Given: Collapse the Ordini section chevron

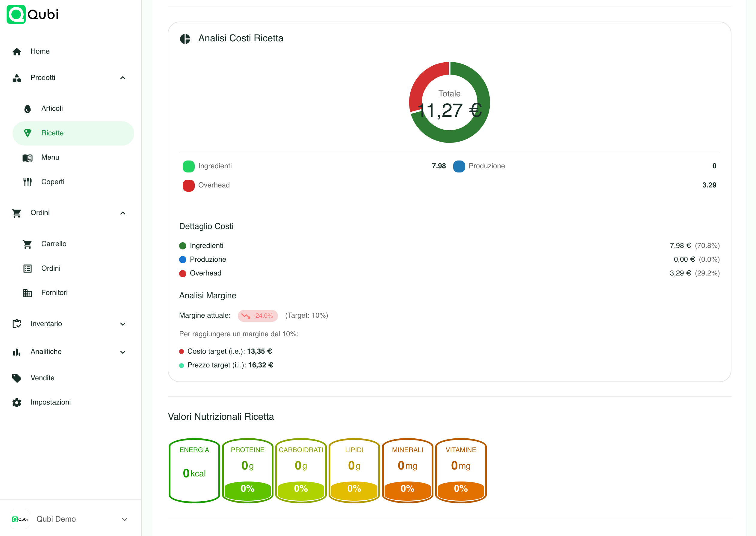Looking at the screenshot, I should (x=123, y=213).
